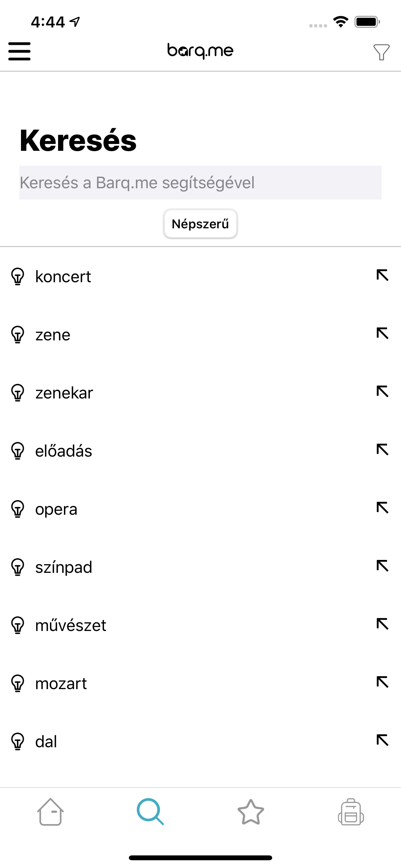Insert opera via its arrow icon
This screenshot has width=401, height=868.
(383, 508)
